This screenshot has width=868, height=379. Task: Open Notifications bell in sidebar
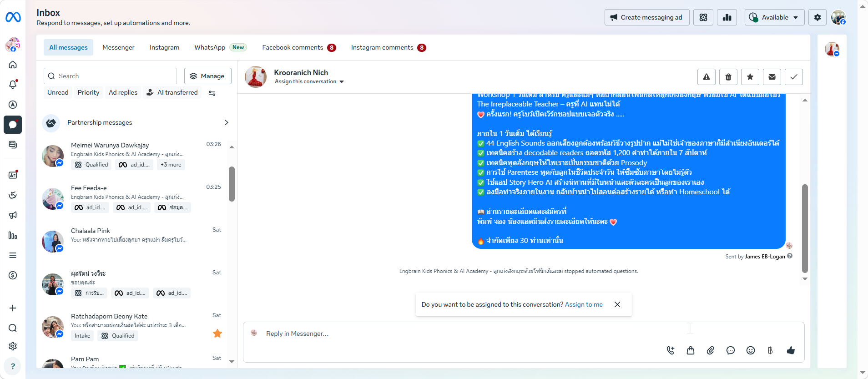coord(13,85)
